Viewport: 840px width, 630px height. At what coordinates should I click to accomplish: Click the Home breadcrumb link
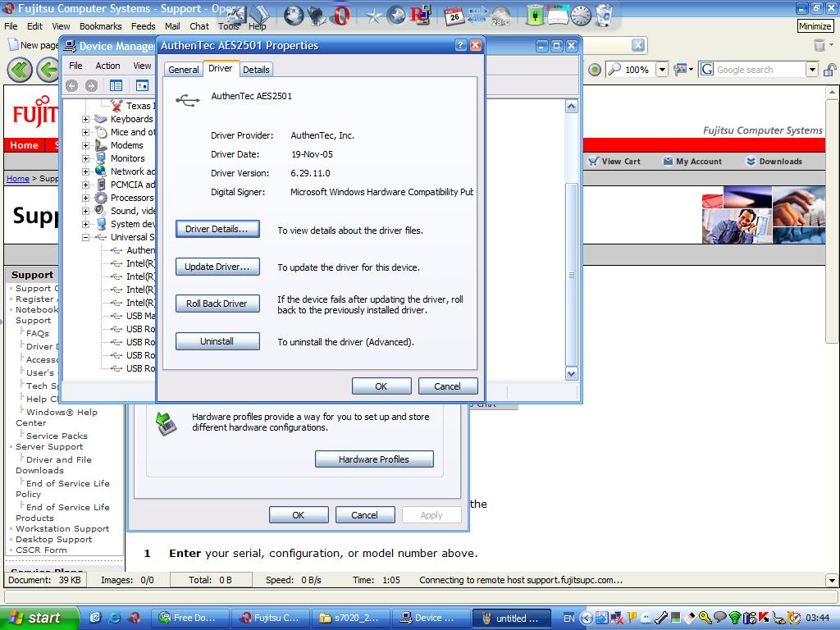18,178
